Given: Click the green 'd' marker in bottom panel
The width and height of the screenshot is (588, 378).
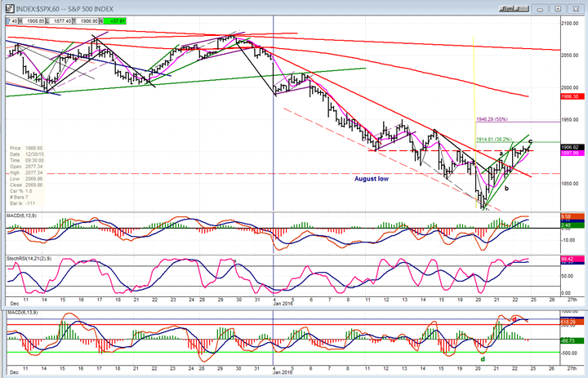Looking at the screenshot, I should point(483,358).
